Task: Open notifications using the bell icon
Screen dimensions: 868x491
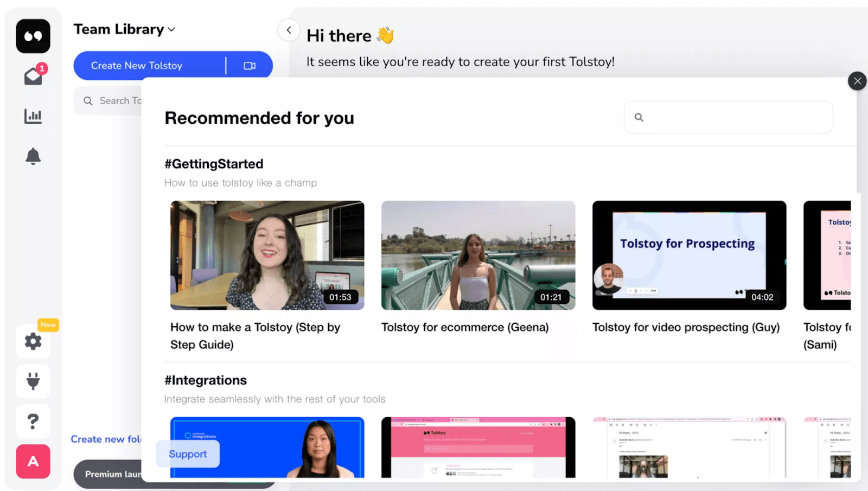Action: click(33, 156)
